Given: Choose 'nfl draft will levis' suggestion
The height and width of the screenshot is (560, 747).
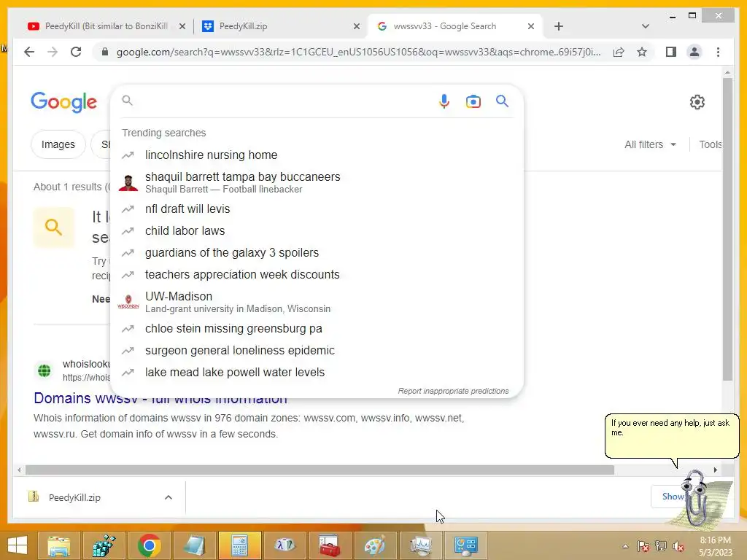Looking at the screenshot, I should [317, 209].
